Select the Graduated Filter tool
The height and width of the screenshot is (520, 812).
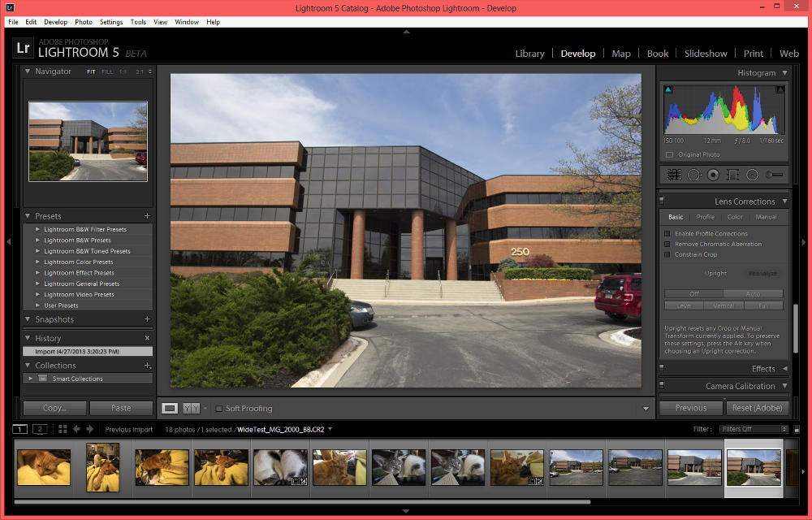(732, 175)
